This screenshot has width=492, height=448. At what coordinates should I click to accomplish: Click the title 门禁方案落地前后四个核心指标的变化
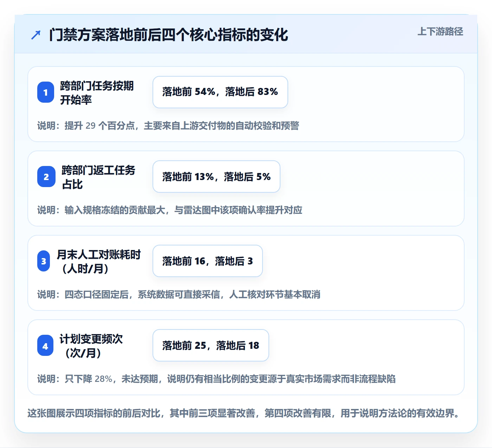[x=169, y=35]
